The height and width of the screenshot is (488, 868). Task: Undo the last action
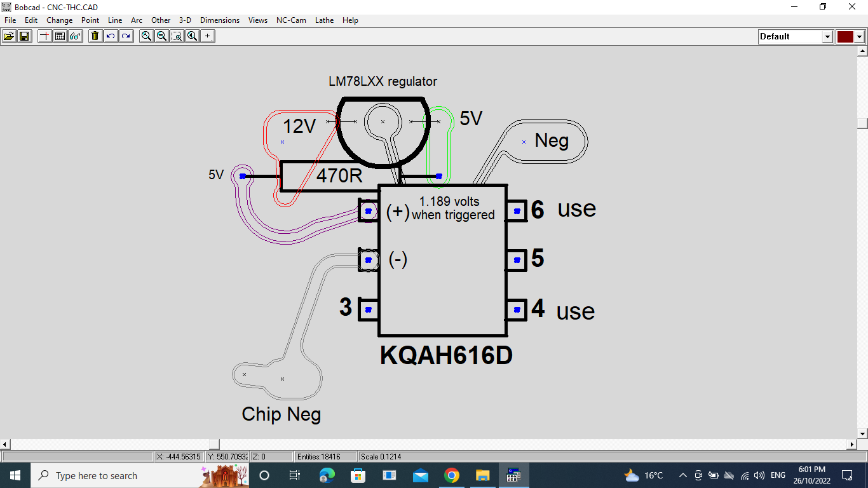point(111,36)
